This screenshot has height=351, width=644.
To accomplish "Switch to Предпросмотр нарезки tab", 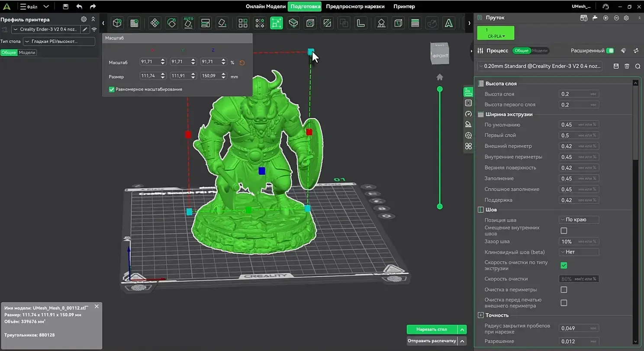I will pyautogui.click(x=356, y=6).
